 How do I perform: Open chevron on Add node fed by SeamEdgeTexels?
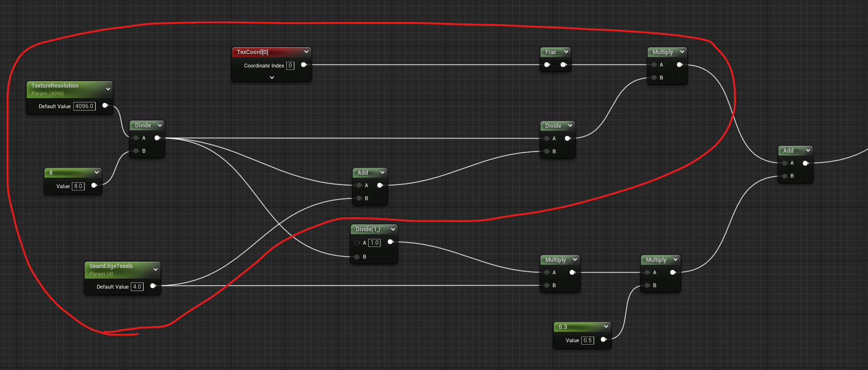pyautogui.click(x=383, y=172)
